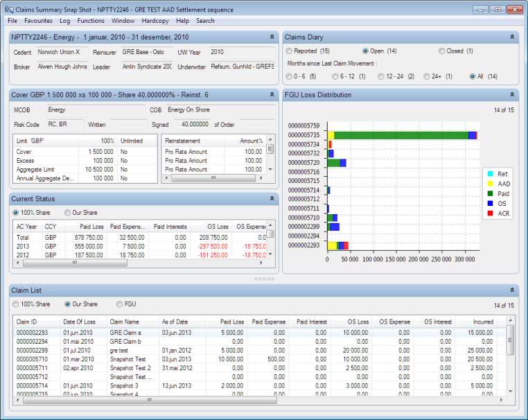Select claim row 0000002299 gre test
Screen dimensions: 528x420
click(x=259, y=351)
